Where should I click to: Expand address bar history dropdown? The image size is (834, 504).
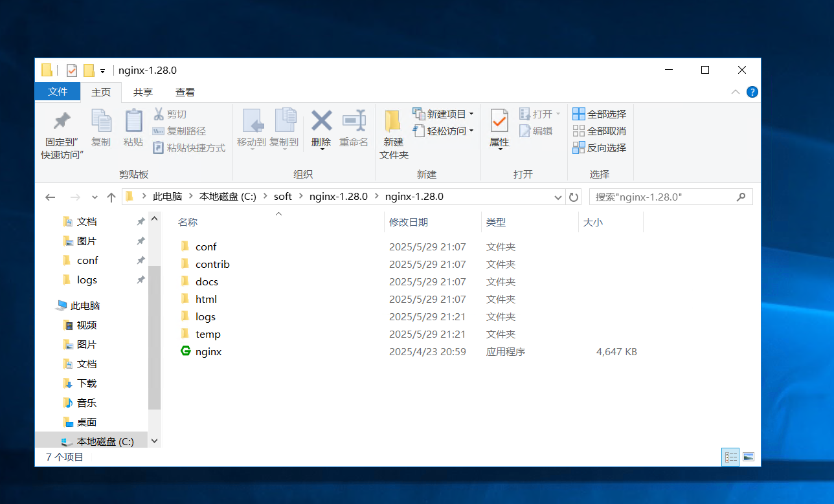pyautogui.click(x=558, y=197)
